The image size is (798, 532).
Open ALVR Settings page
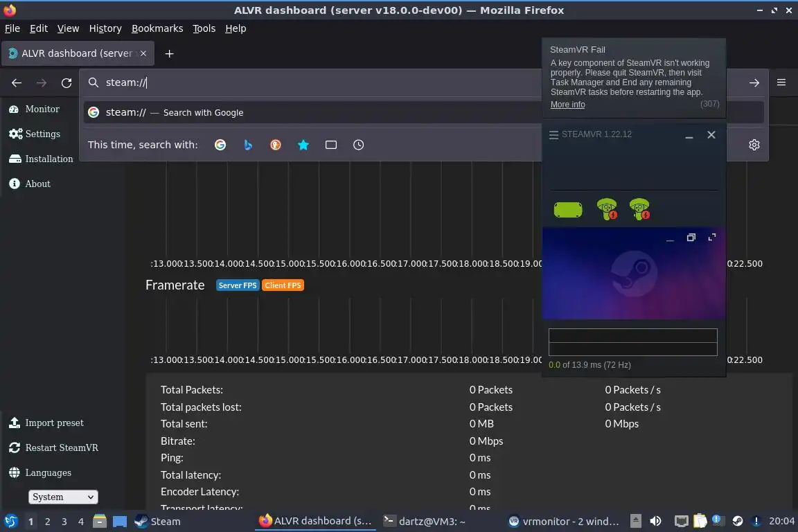point(35,134)
